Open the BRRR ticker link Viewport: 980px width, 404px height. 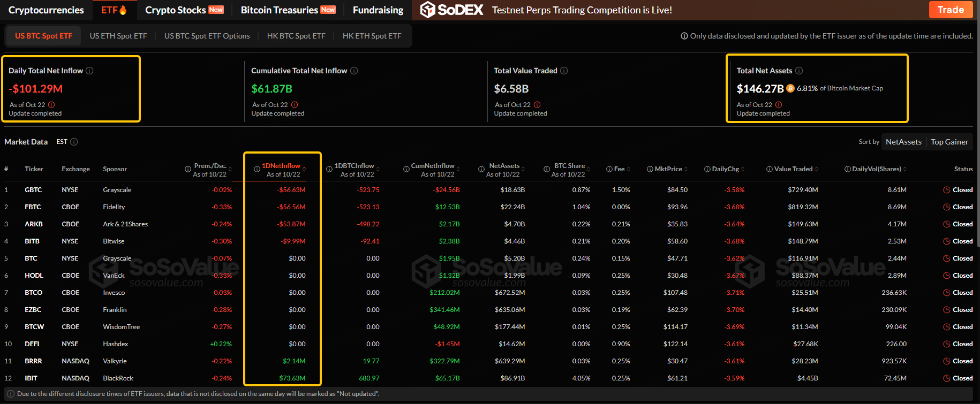[33, 361]
